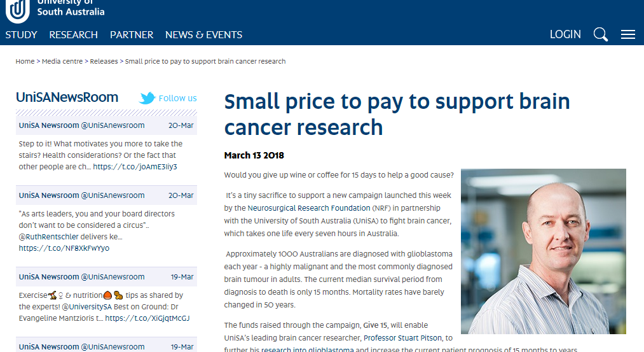The width and height of the screenshot is (644, 352).
Task: Open the hamburger menu icon
Action: pos(627,34)
